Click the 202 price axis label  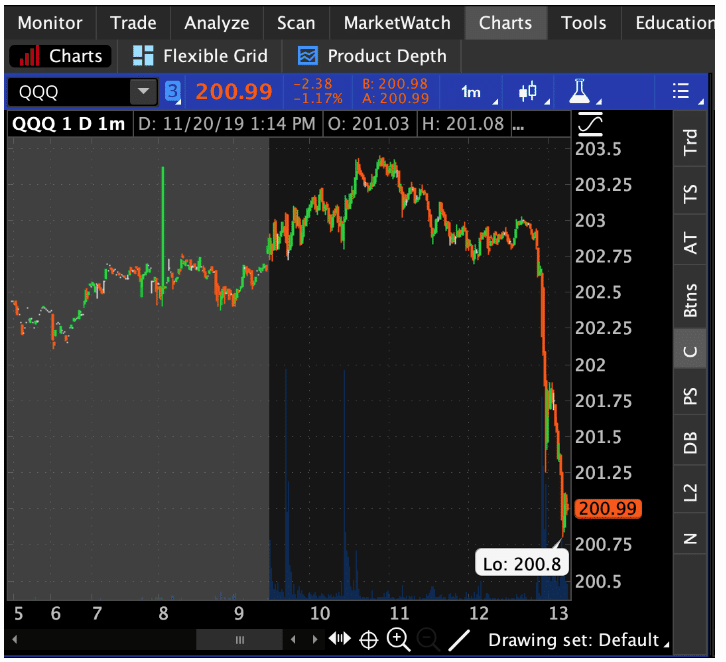point(590,365)
